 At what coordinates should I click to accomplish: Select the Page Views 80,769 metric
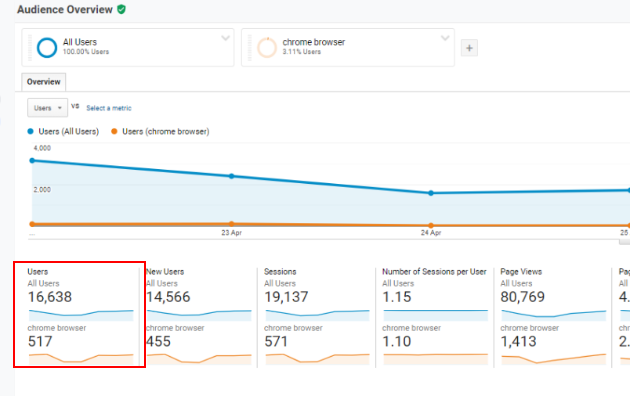(x=522, y=297)
